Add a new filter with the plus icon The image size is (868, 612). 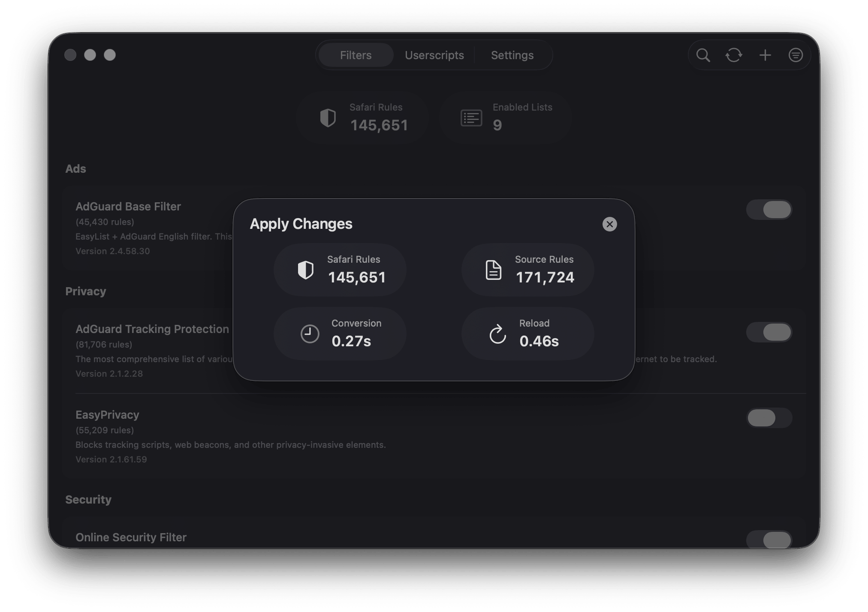point(765,55)
